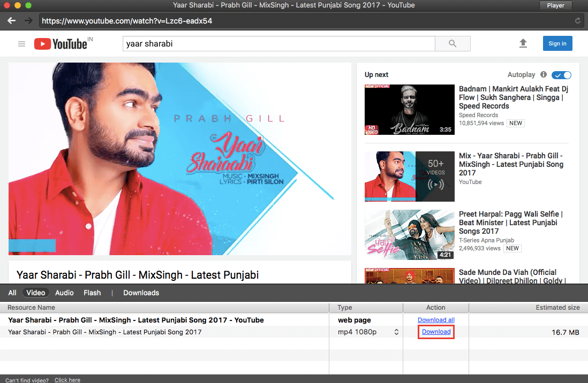Click the Sign in button

click(x=557, y=43)
